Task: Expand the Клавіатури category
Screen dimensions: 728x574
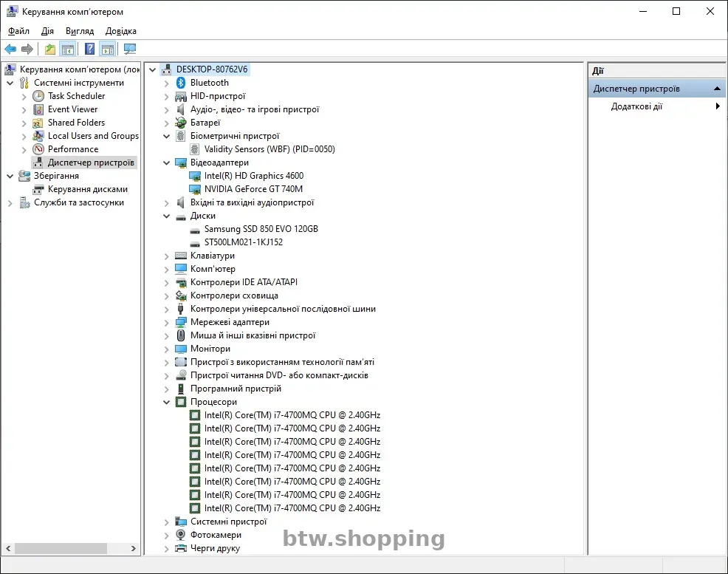Action: point(167,256)
